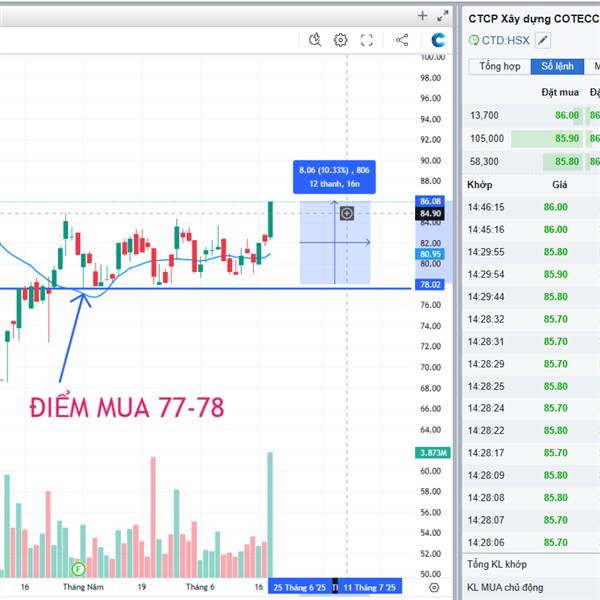Image resolution: width=600 pixels, height=600 pixels.
Task: Select the 14:28:22 matched trade row
Action: pyautogui.click(x=531, y=430)
